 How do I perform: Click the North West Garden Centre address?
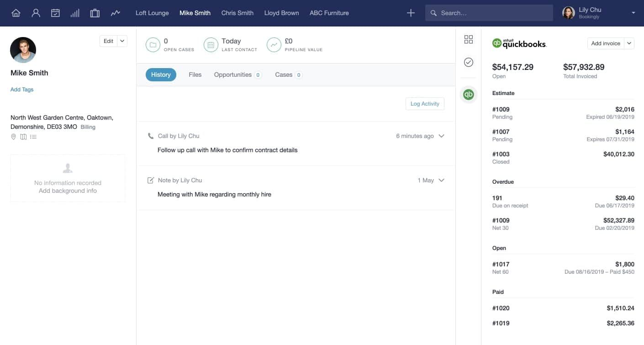point(62,122)
